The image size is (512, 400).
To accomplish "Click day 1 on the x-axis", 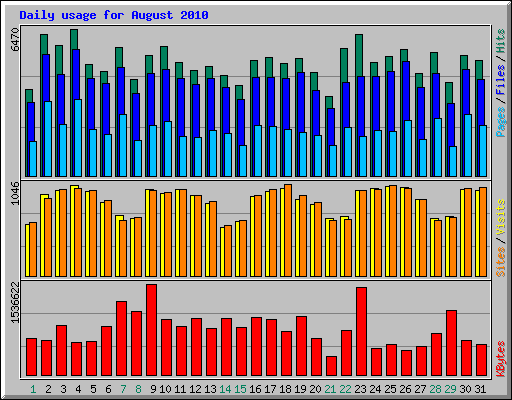I will click(33, 389).
